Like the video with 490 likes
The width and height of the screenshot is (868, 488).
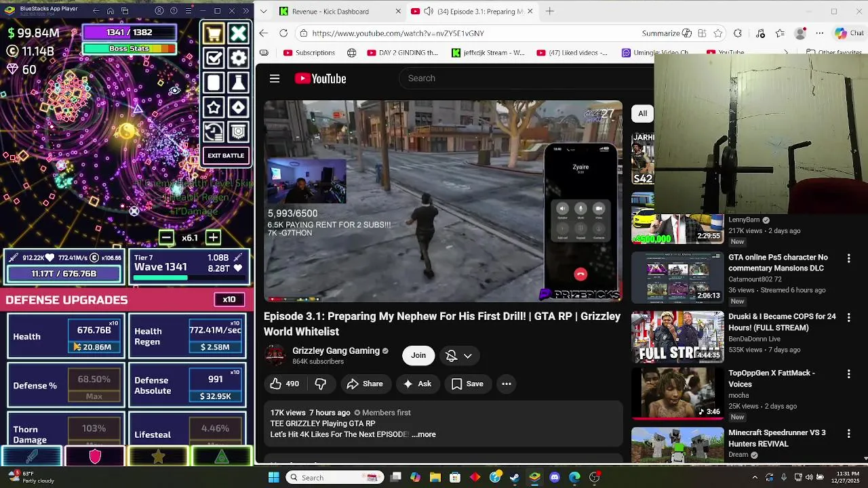[x=285, y=384]
